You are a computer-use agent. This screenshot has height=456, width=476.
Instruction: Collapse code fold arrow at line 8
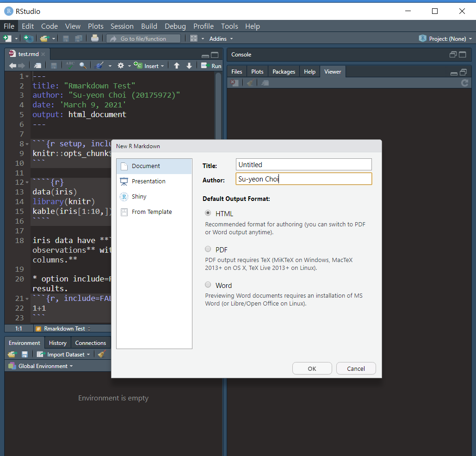[x=27, y=144]
